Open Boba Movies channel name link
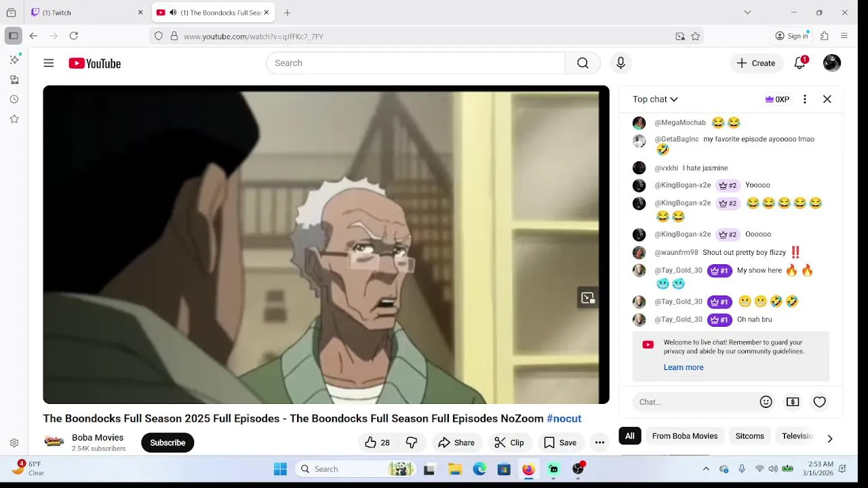Screen dimensions: 868x488 (98, 437)
